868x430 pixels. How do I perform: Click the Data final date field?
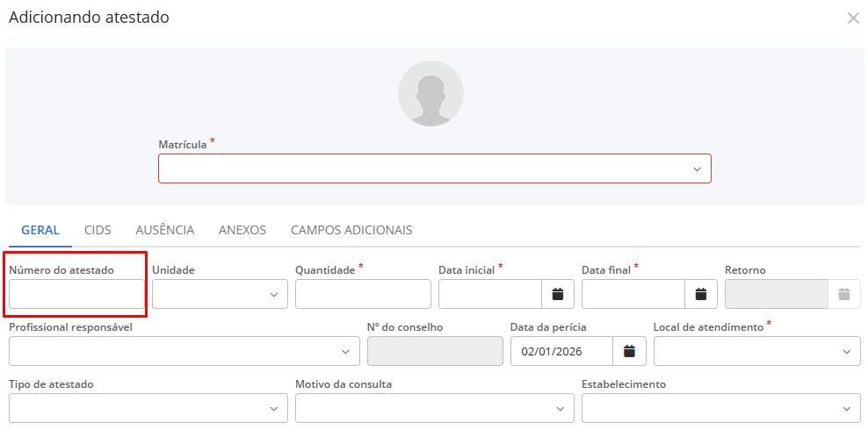click(633, 294)
